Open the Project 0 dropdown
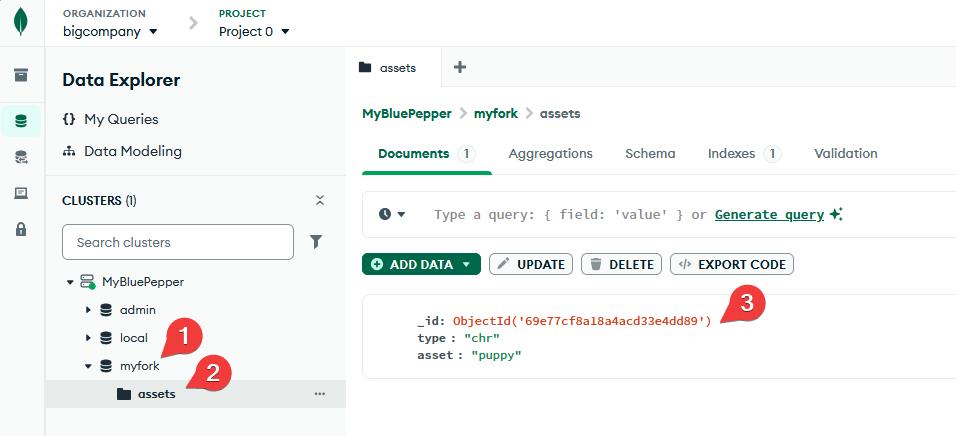Screen dimensions: 956x436 click(254, 32)
